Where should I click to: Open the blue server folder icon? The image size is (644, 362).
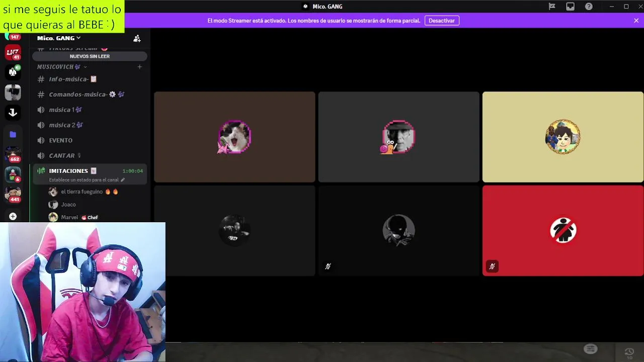(x=13, y=134)
